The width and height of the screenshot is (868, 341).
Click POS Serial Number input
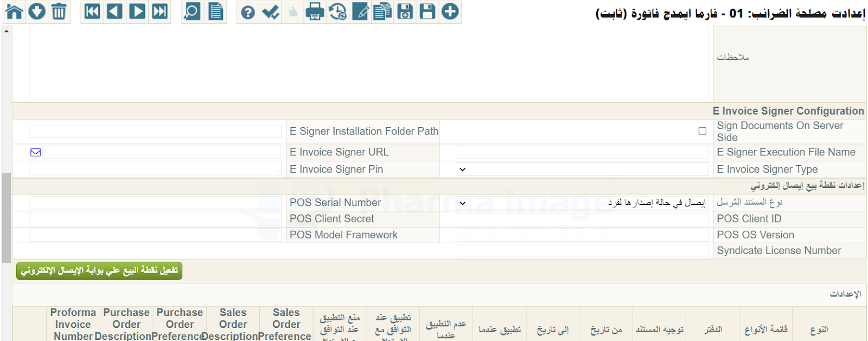pos(155,203)
